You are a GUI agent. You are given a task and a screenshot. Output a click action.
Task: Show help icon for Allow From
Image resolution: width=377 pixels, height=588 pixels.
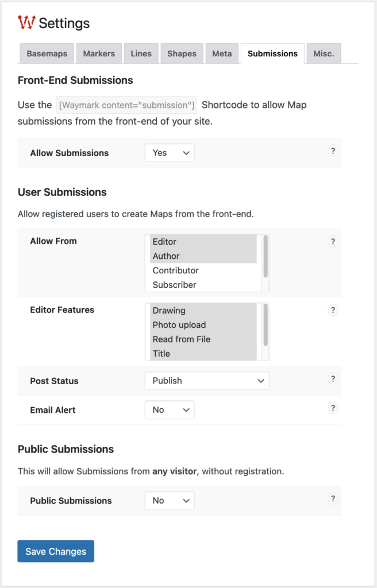pos(333,242)
